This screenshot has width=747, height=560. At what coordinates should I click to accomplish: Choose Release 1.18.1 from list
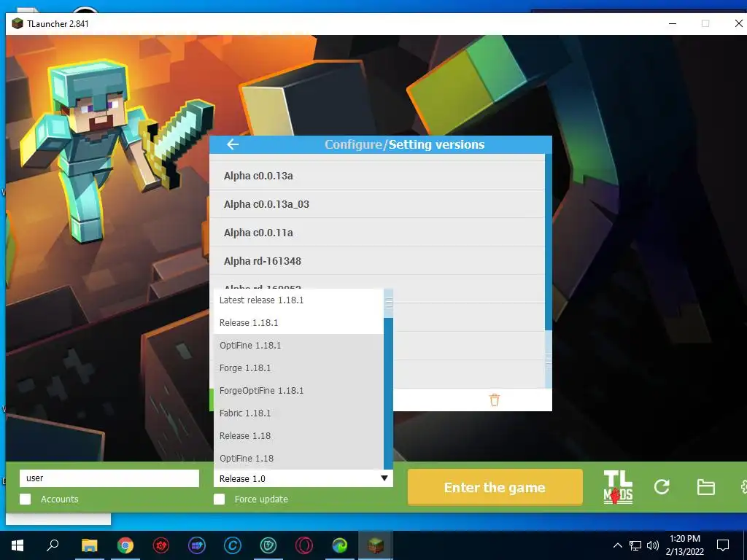(x=298, y=322)
